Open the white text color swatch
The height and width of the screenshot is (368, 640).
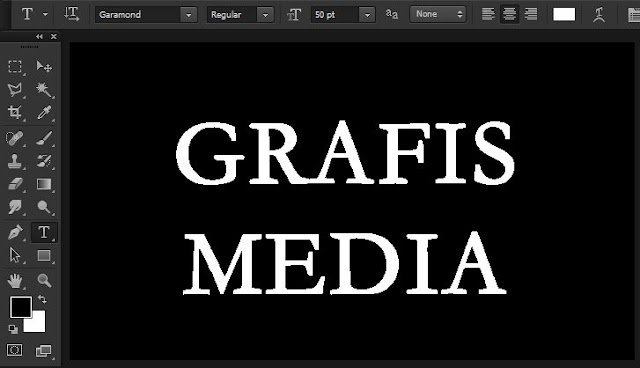pos(564,14)
